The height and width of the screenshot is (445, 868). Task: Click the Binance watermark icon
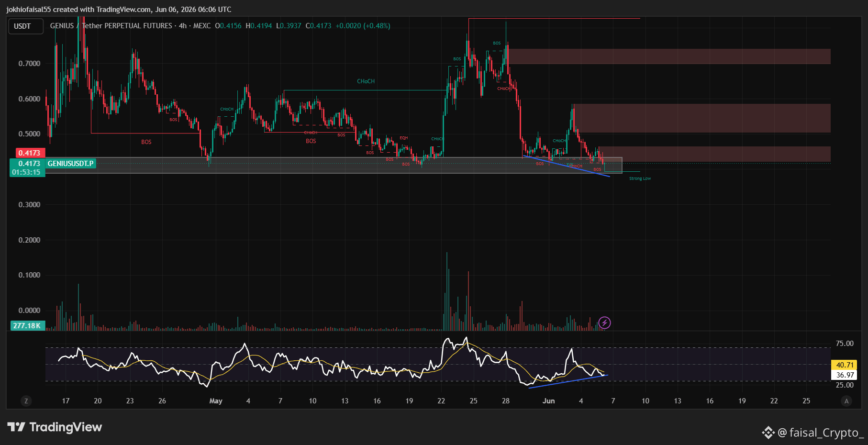tap(768, 433)
